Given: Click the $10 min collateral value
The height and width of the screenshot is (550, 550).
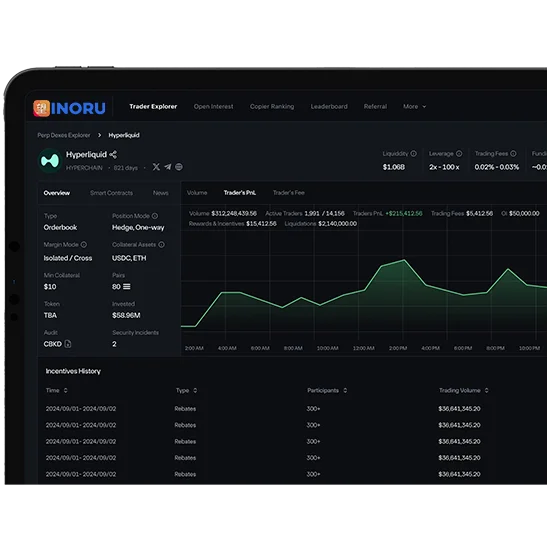Looking at the screenshot, I should pos(50,287).
